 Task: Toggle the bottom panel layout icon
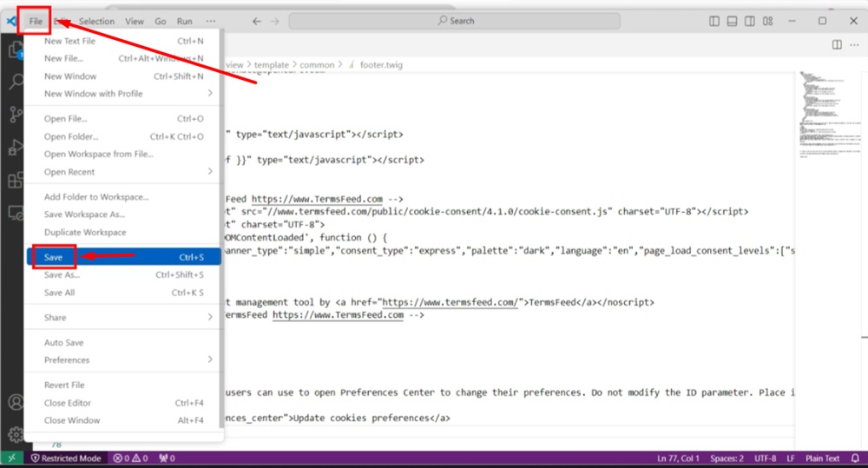[x=732, y=21]
